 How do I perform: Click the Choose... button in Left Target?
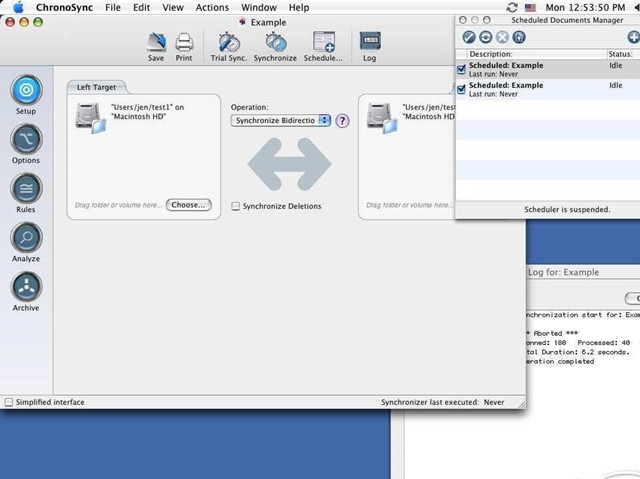tap(189, 205)
